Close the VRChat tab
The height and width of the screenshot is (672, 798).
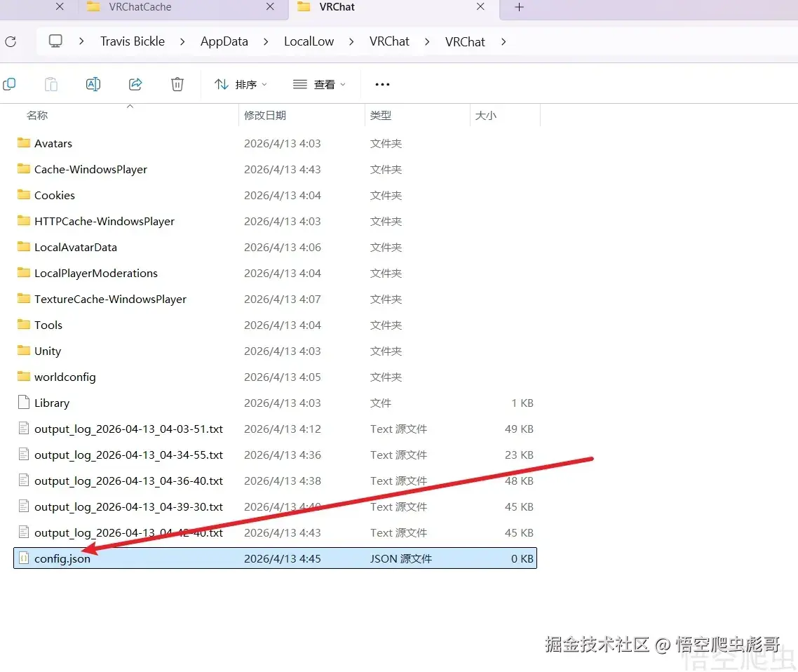click(480, 6)
